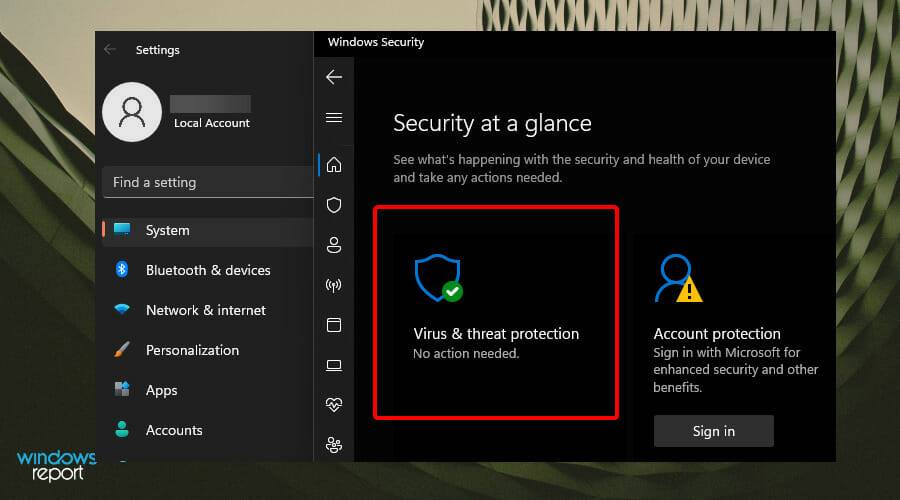
Task: Open Account protection heading
Action: tap(717, 334)
